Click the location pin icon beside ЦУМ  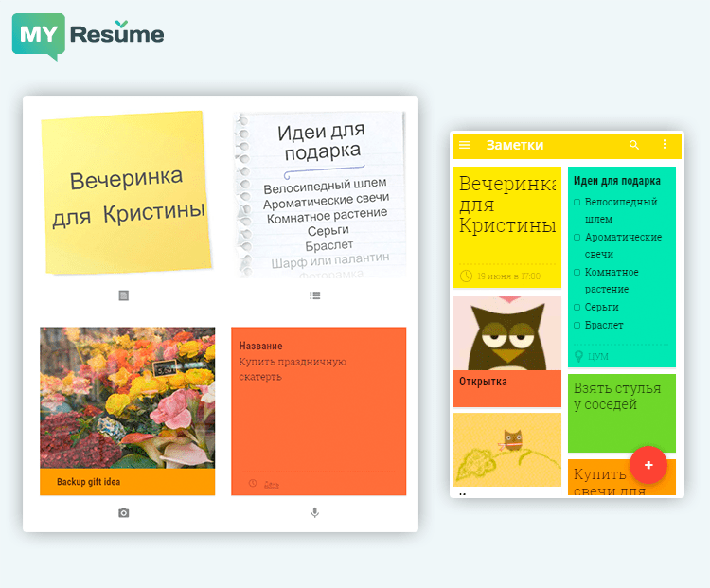(x=578, y=357)
